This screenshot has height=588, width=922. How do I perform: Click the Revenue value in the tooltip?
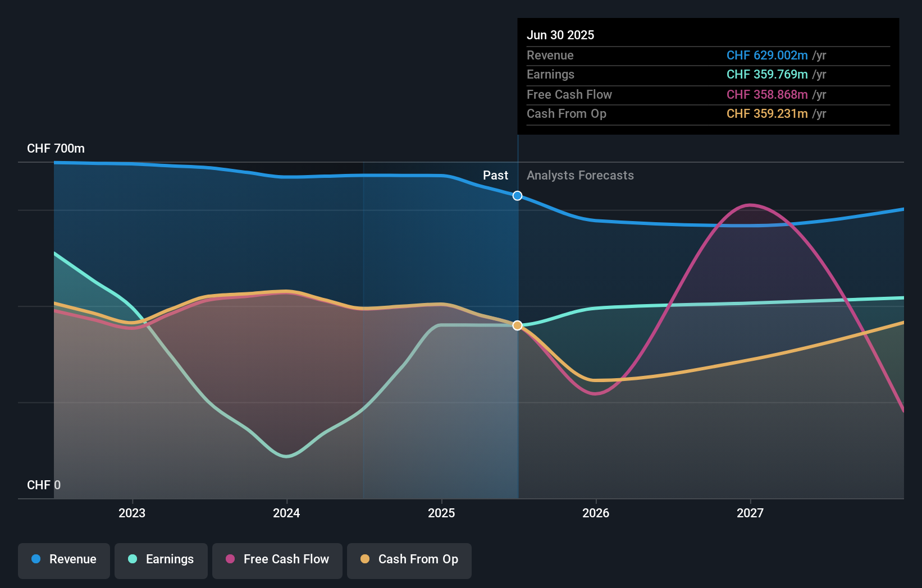click(766, 56)
